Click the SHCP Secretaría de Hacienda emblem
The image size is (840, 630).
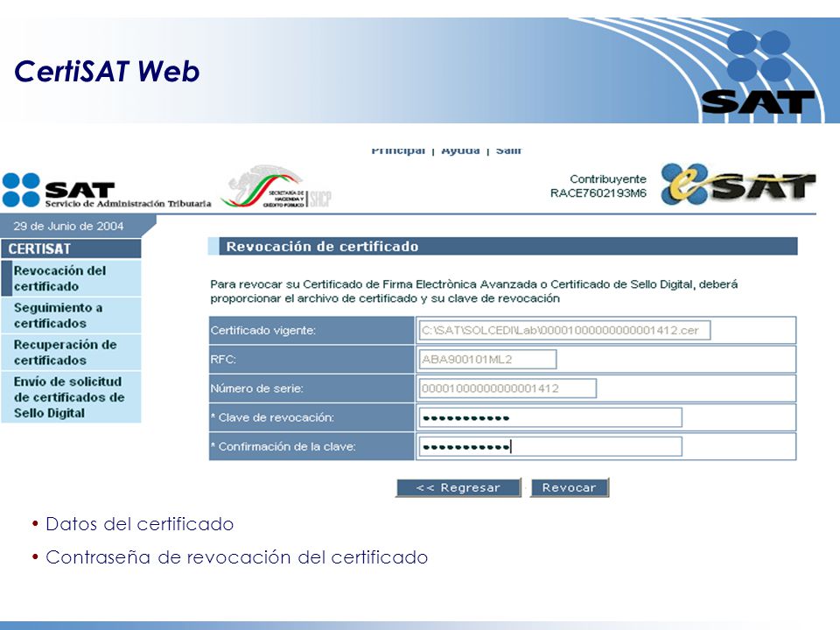coord(277,187)
